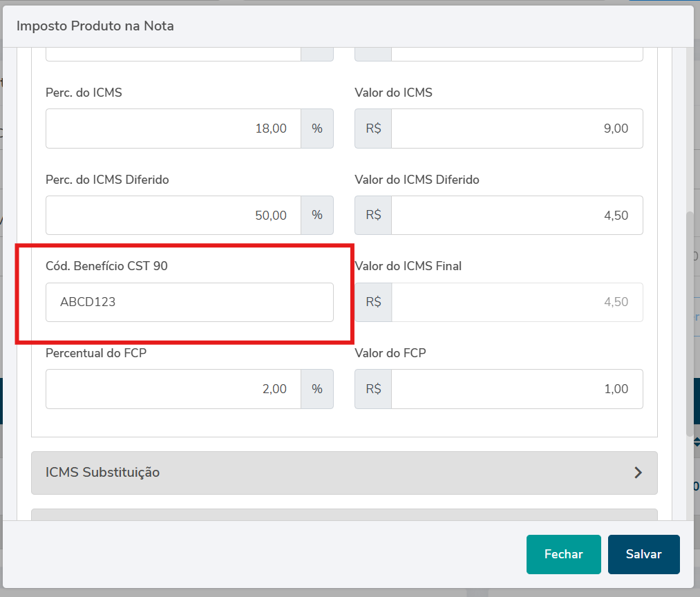Click R$ prefix of Valor do FCP

373,389
